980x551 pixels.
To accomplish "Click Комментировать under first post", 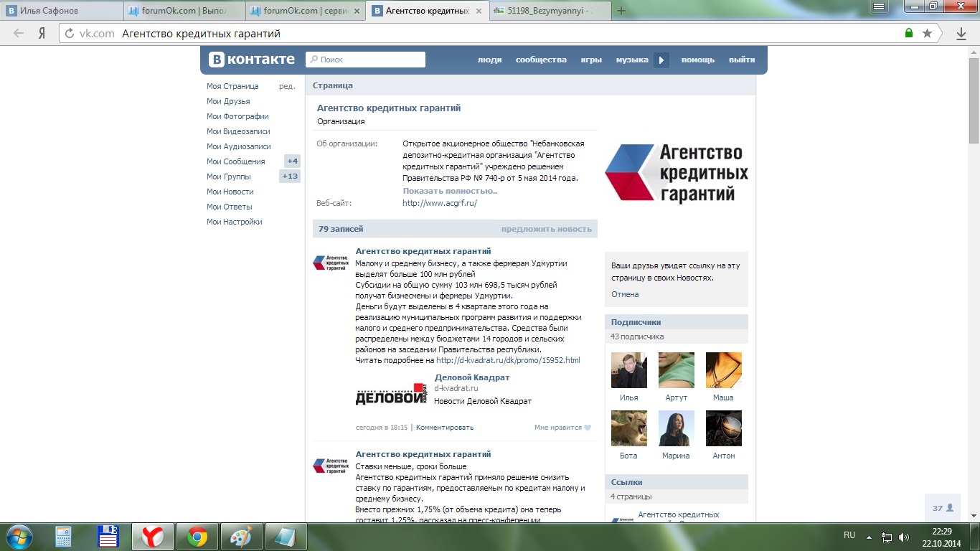I will click(x=445, y=428).
